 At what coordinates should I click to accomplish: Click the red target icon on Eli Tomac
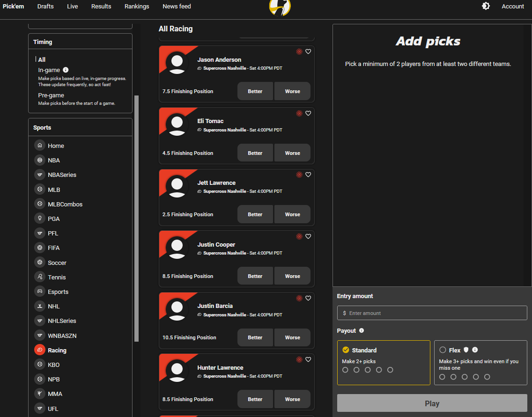(299, 113)
